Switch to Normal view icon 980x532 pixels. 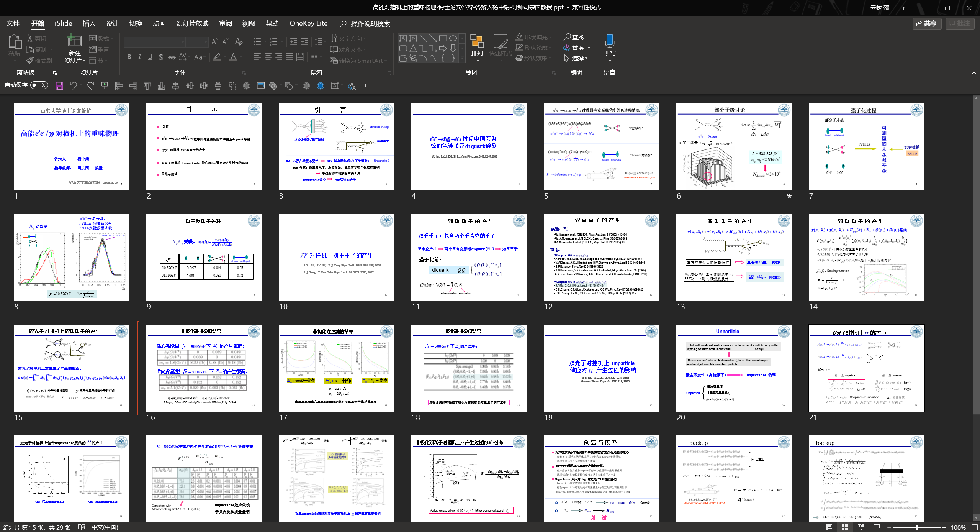pos(829,527)
